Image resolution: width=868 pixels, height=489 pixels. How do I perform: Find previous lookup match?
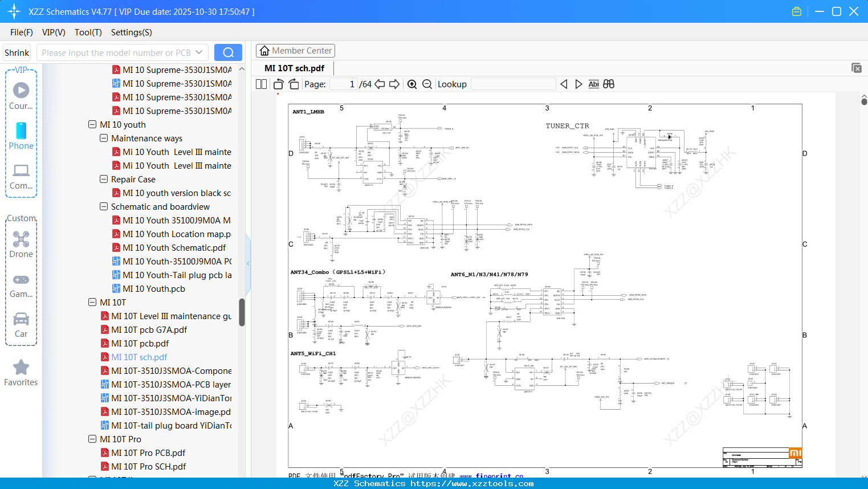pos(564,84)
